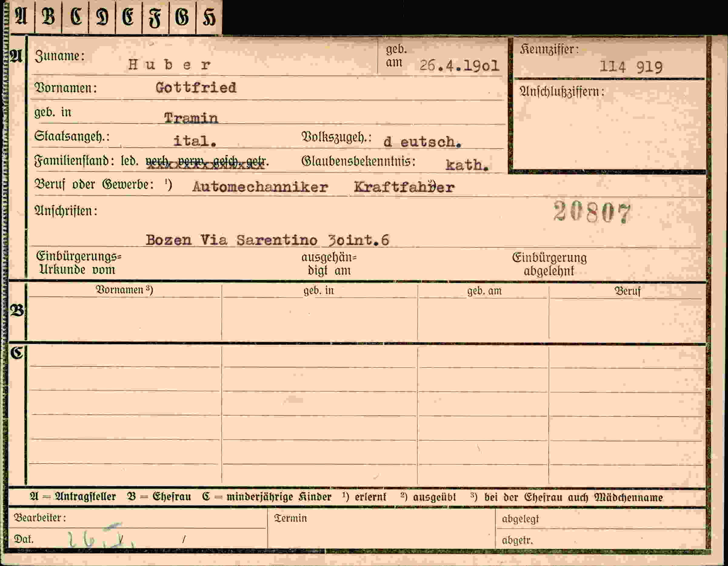Click legend text 'C = minderjährige Kinder'

coord(267,497)
